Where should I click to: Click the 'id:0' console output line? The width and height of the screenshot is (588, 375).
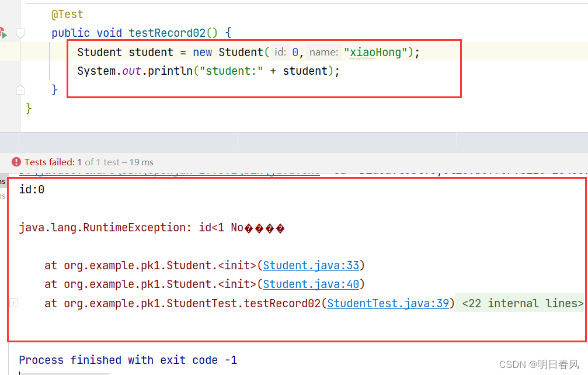32,190
